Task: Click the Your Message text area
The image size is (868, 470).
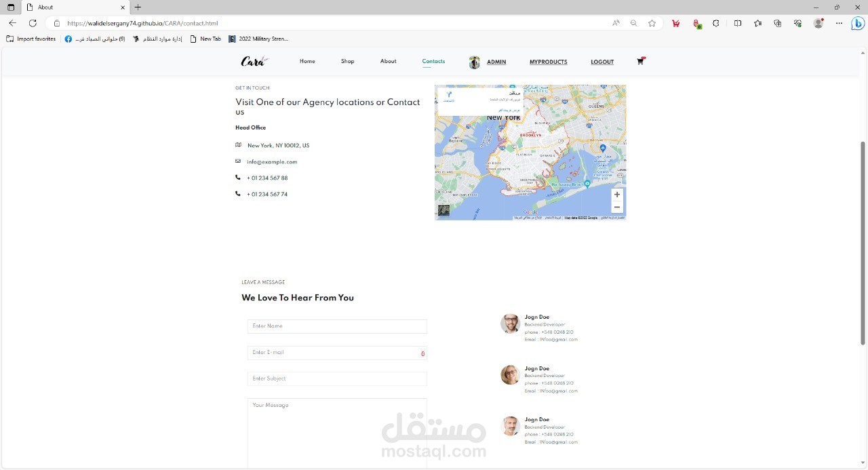Action: [337, 433]
